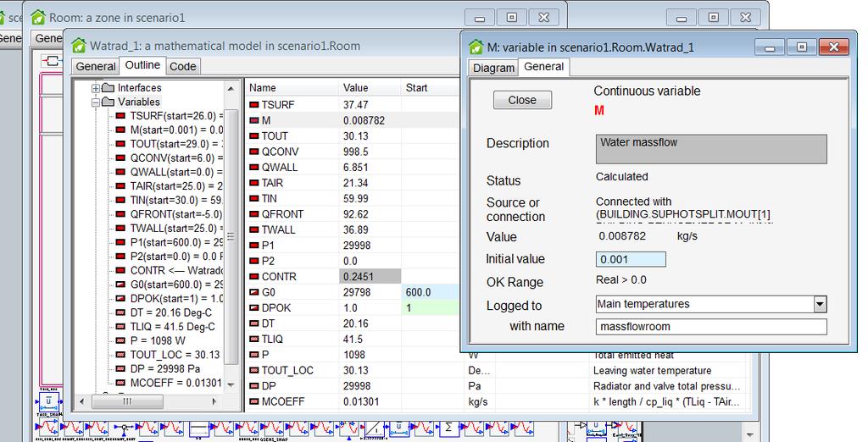
Task: Open the Code tab of the Watrad_1 model
Action: [183, 66]
